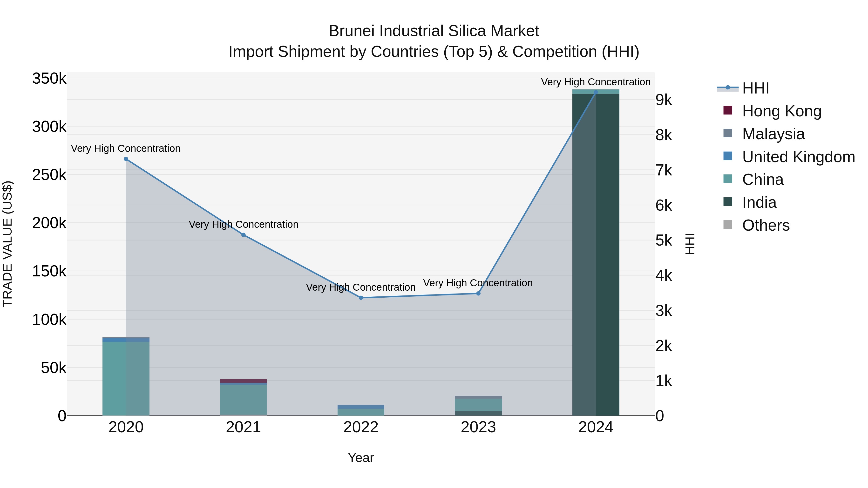Click 'Very High Concentration' label above 2020
868x488 pixels.
coord(126,148)
